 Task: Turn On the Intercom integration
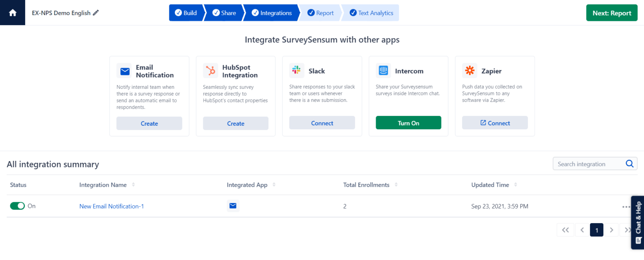(x=408, y=123)
